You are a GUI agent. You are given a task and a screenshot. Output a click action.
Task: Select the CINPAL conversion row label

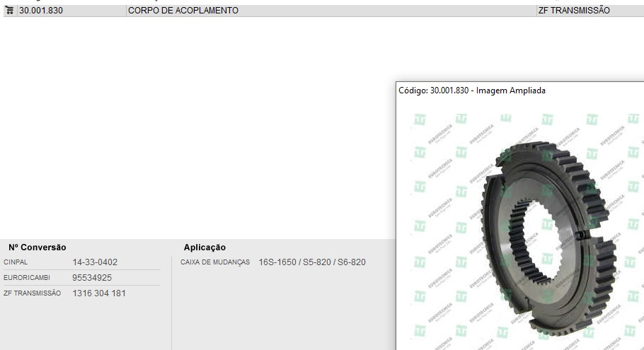(x=16, y=262)
